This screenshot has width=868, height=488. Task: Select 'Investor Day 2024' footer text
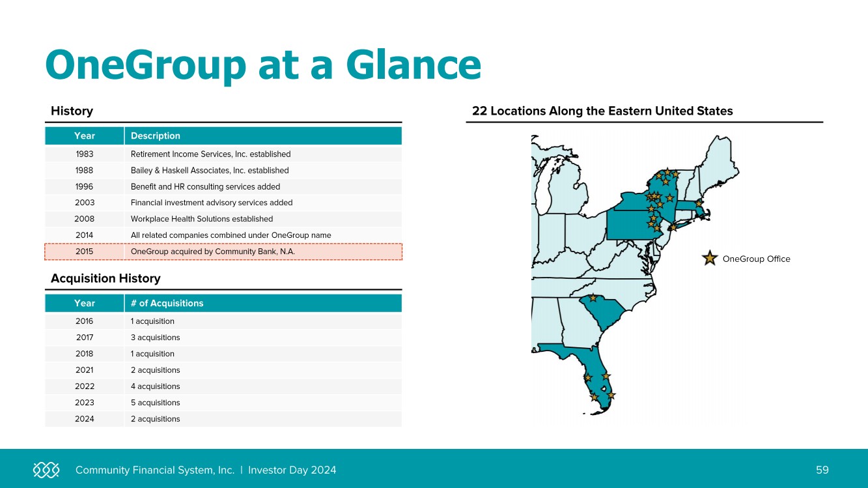pyautogui.click(x=292, y=470)
